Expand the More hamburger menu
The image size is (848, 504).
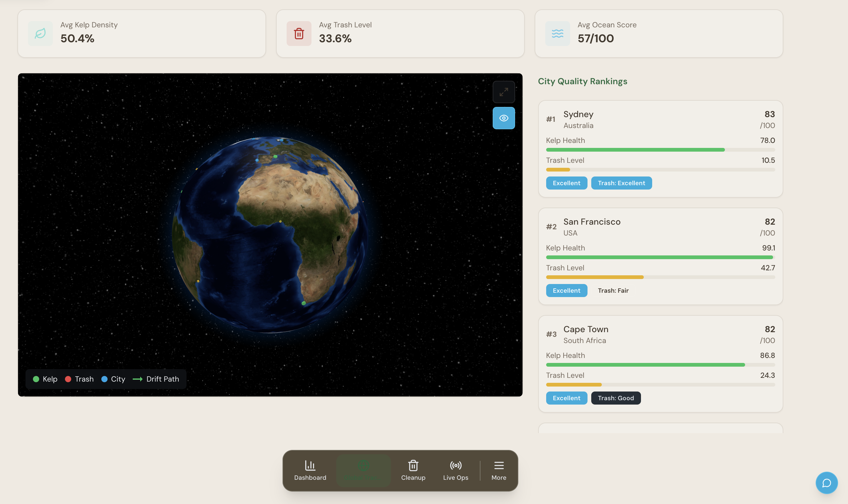[x=498, y=470]
